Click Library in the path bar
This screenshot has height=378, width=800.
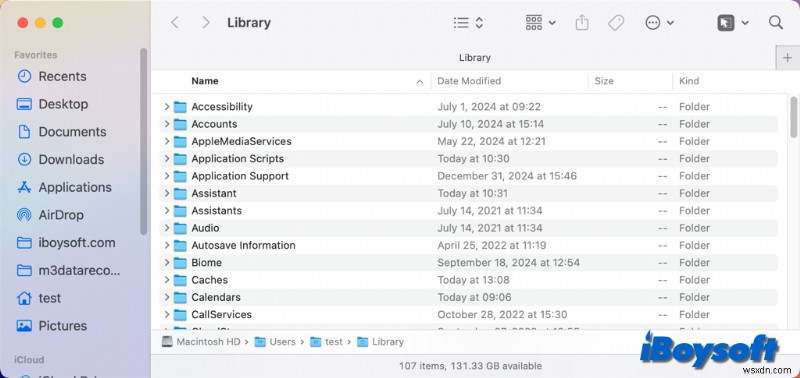pyautogui.click(x=381, y=342)
